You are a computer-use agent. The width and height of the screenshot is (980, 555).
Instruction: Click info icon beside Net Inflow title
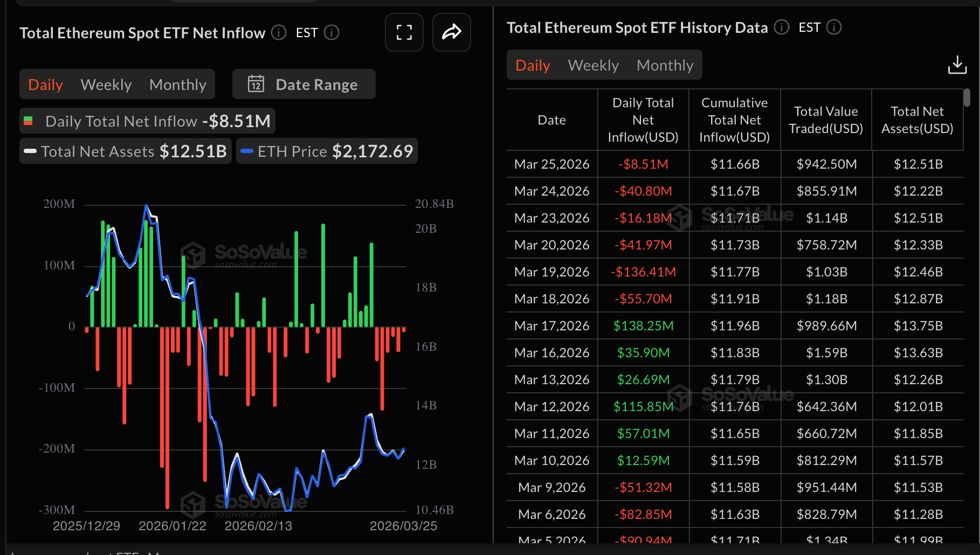pyautogui.click(x=278, y=33)
